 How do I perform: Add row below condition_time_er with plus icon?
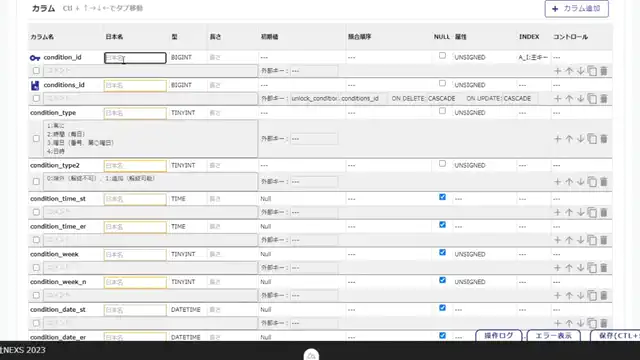pyautogui.click(x=557, y=240)
